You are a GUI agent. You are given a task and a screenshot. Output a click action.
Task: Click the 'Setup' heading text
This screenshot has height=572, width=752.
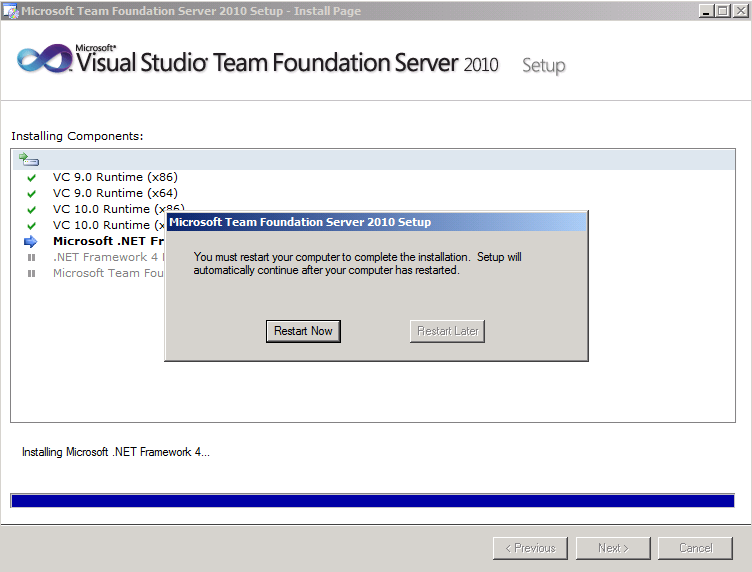coord(543,66)
